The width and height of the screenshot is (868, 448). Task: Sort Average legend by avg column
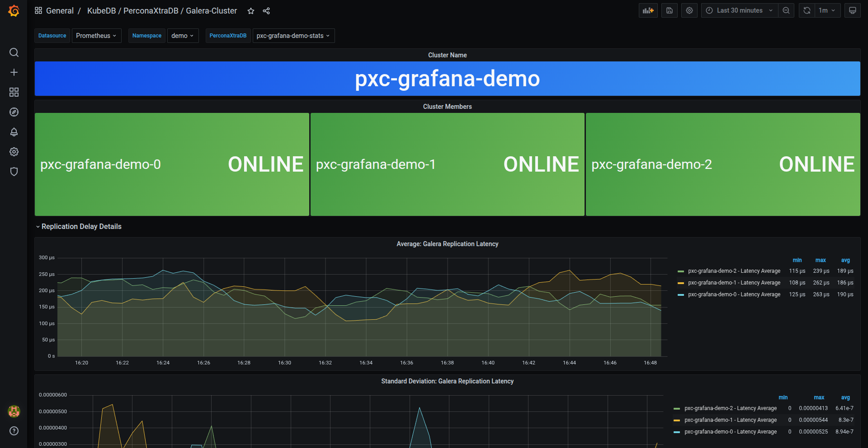click(x=845, y=260)
